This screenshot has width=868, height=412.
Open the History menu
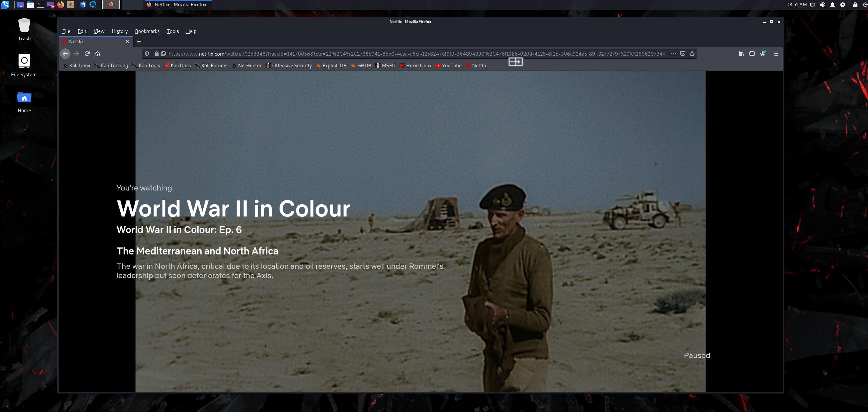tap(120, 31)
